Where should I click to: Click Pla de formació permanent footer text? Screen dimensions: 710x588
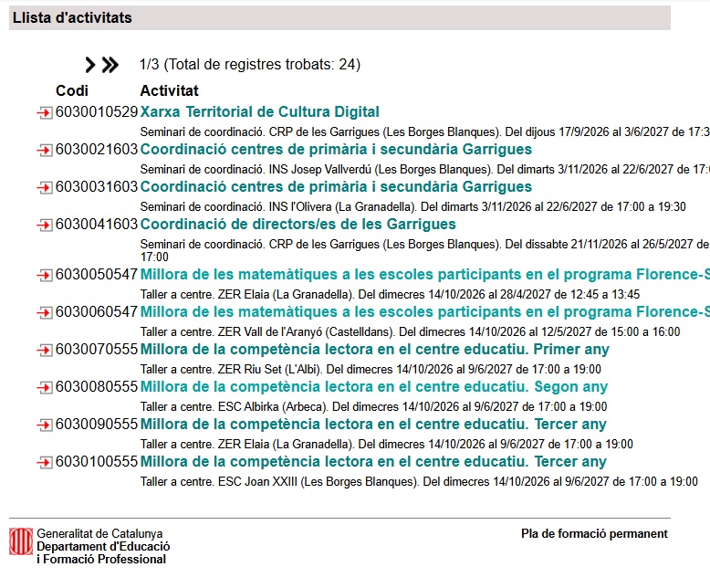pyautogui.click(x=594, y=533)
